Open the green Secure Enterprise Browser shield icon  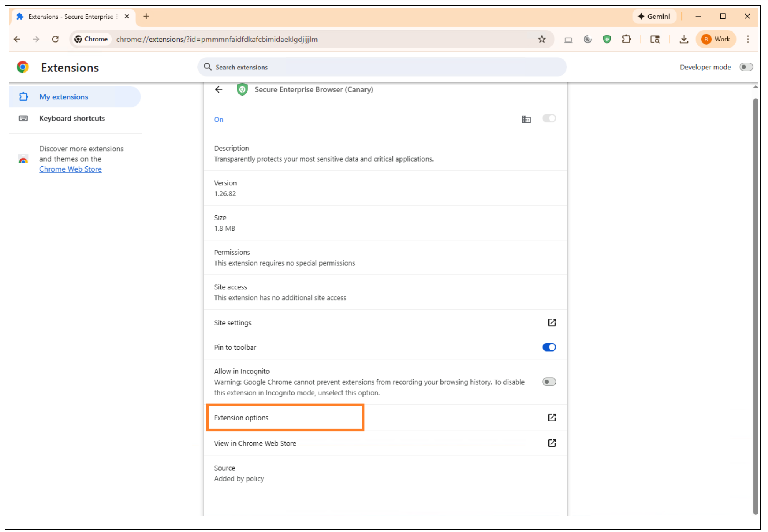[x=607, y=39]
